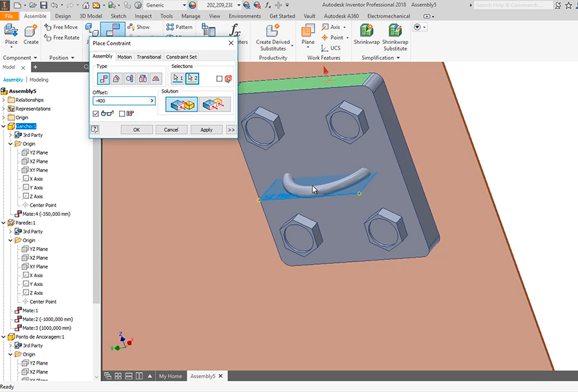Click Cancel in Place Constraint dialog

[x=171, y=129]
